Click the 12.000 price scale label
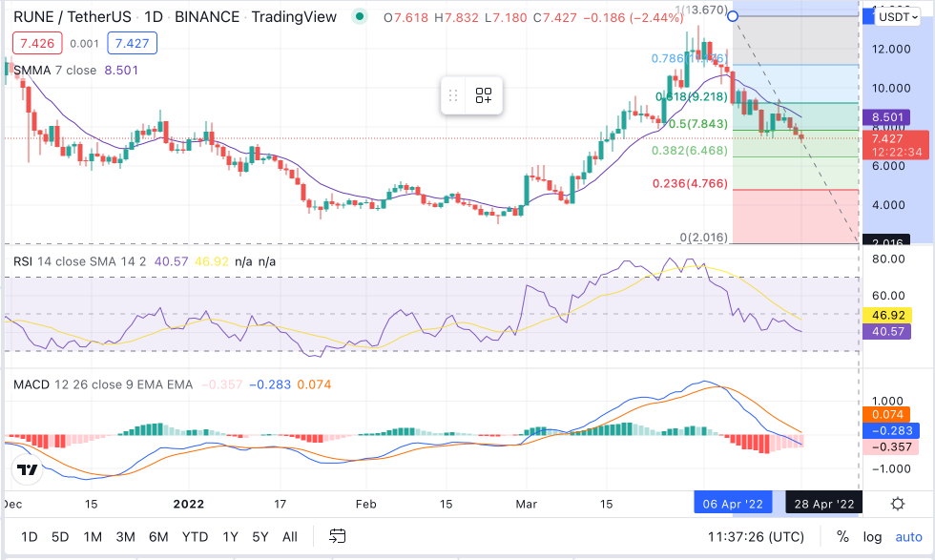 (891, 49)
